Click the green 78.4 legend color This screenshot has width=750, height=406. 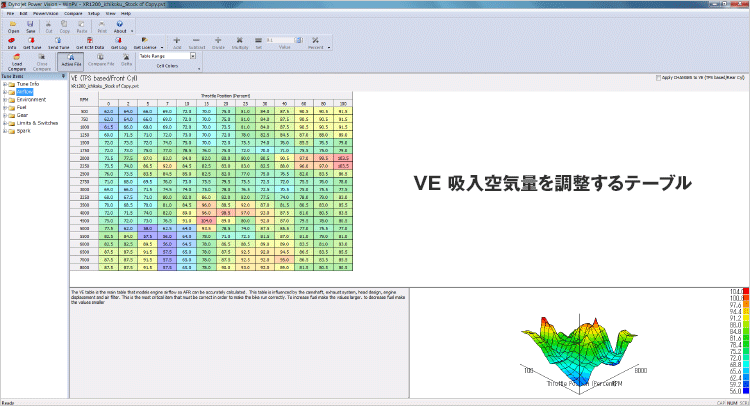tap(745, 345)
